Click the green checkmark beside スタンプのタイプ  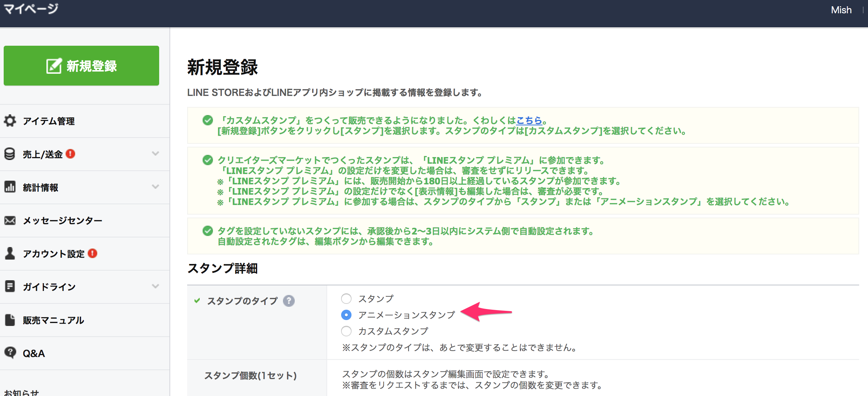tap(197, 301)
